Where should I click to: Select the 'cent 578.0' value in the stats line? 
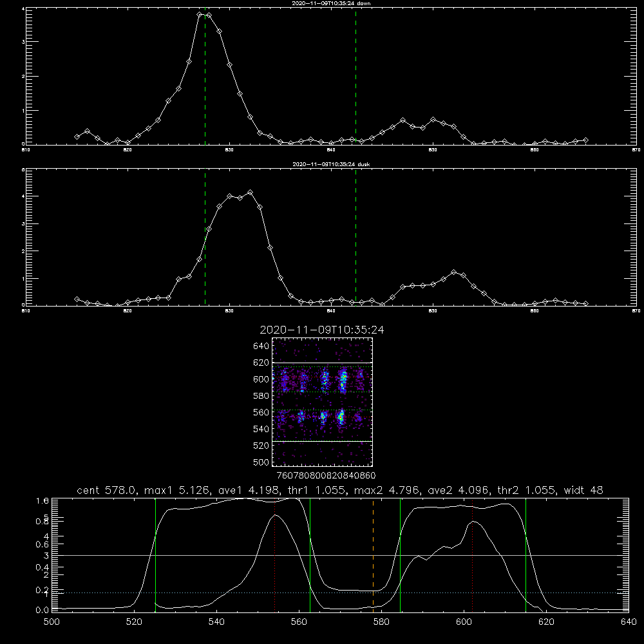[107, 490]
